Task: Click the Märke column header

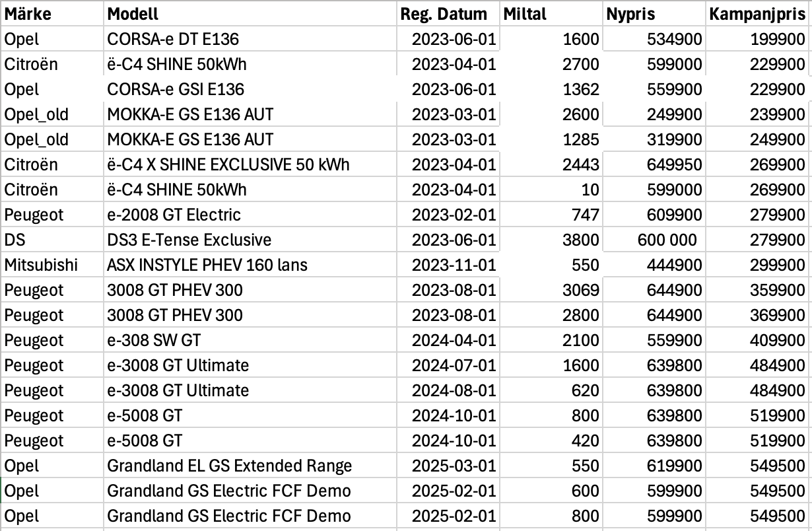Action: point(53,14)
